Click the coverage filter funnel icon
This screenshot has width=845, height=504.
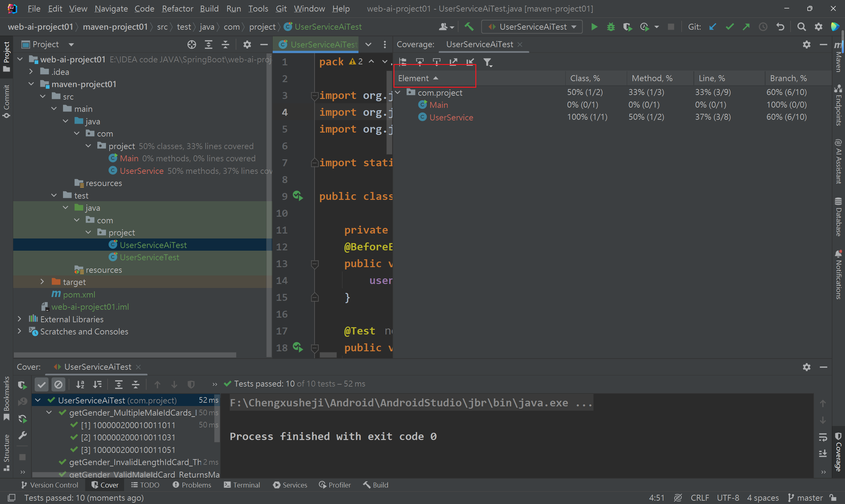coord(488,62)
